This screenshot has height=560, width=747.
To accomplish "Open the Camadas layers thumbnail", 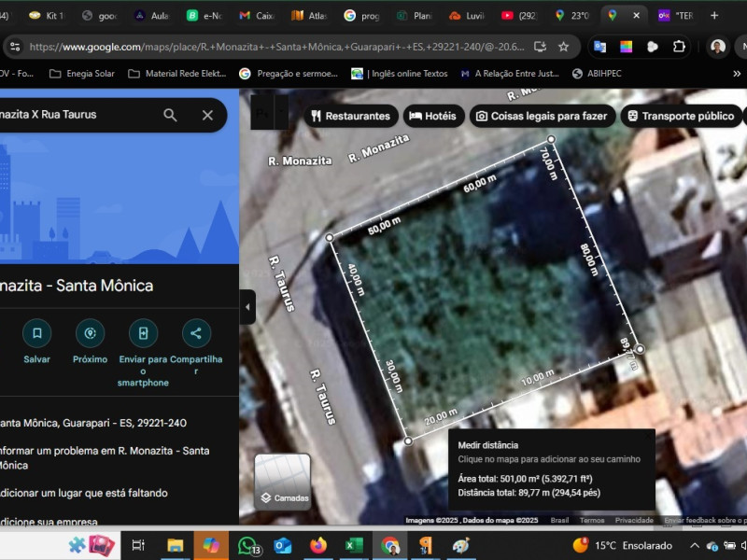I will 283,482.
